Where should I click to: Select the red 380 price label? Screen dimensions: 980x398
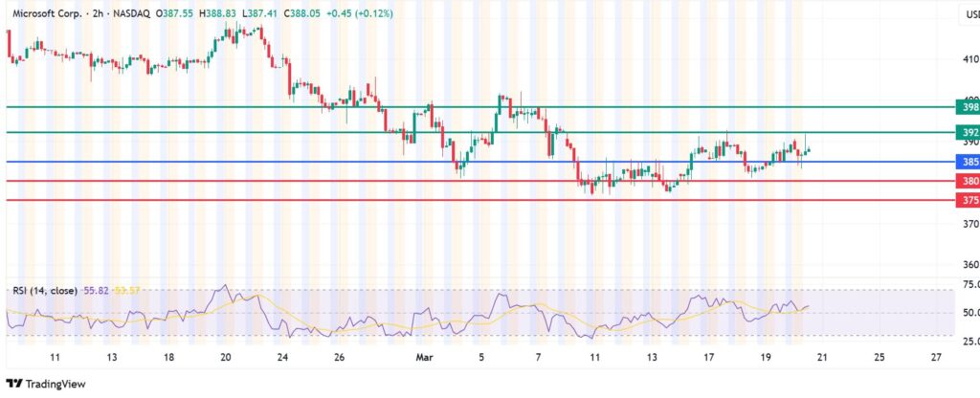tap(967, 181)
